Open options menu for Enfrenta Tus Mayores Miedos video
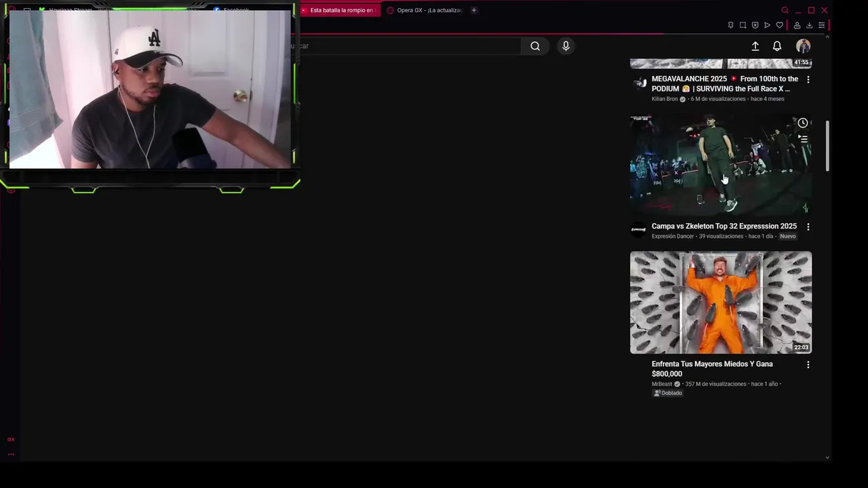868x488 pixels. tap(808, 365)
